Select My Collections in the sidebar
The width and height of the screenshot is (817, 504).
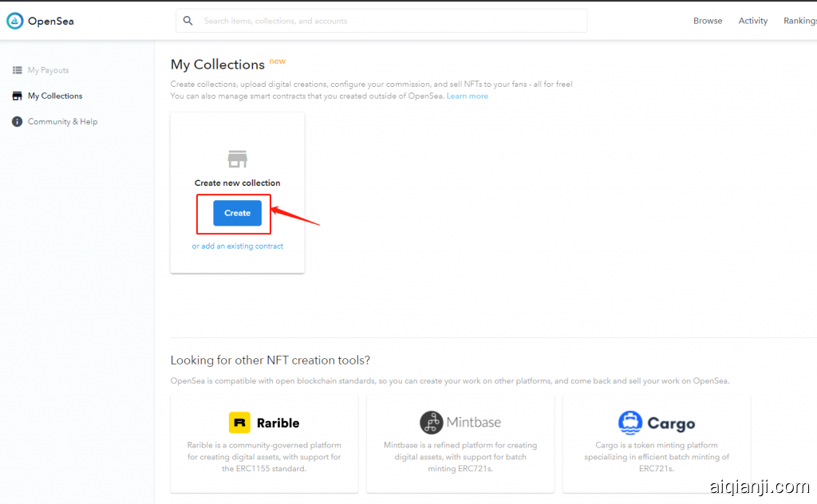click(x=55, y=96)
